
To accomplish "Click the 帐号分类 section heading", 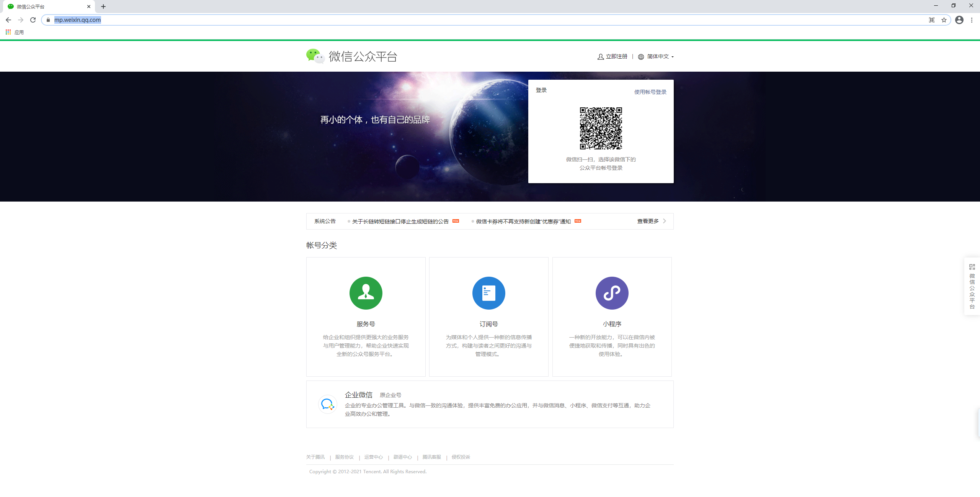I will click(322, 245).
